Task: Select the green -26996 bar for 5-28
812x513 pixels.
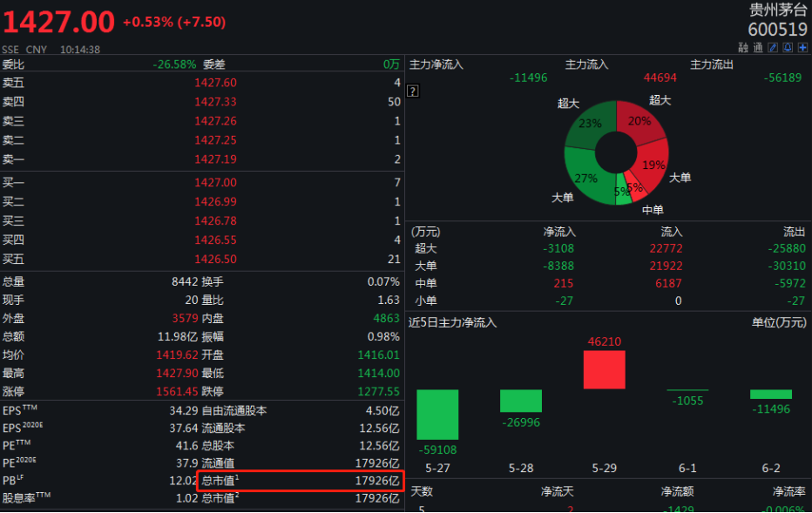Action: [x=521, y=401]
